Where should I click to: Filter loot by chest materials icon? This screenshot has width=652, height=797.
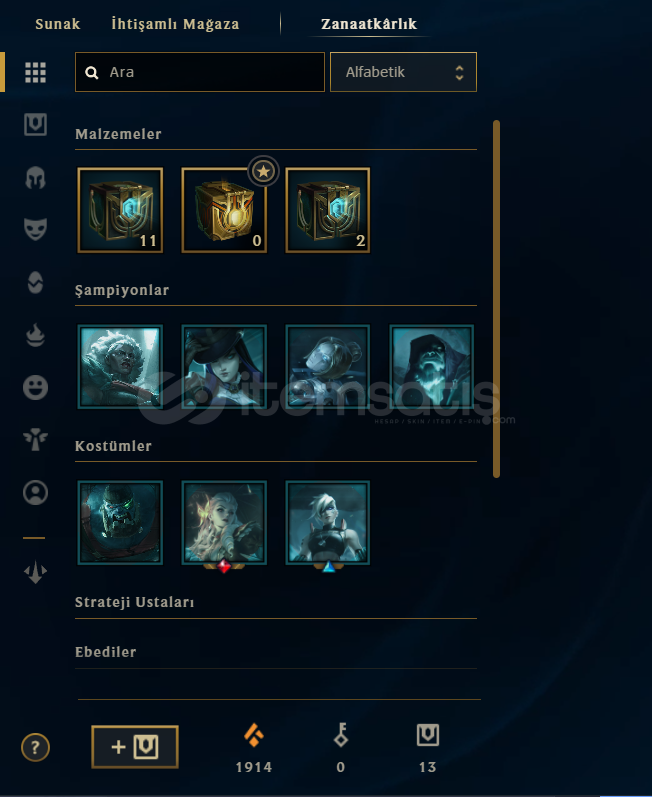coord(35,125)
